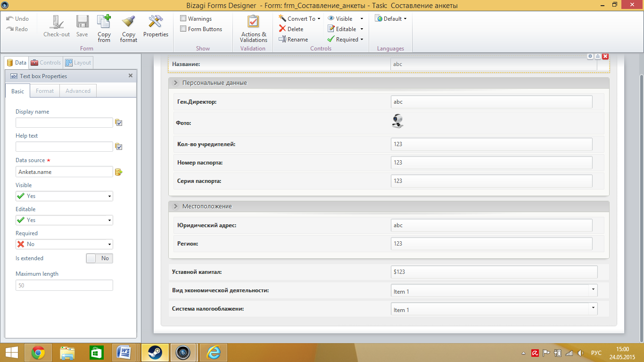
Task: Click Delete control button
Action: click(x=291, y=29)
